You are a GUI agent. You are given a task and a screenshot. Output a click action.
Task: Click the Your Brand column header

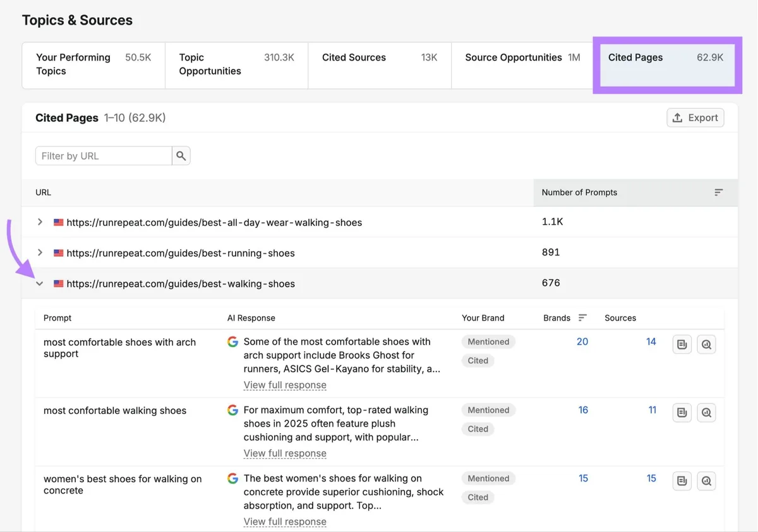point(483,318)
